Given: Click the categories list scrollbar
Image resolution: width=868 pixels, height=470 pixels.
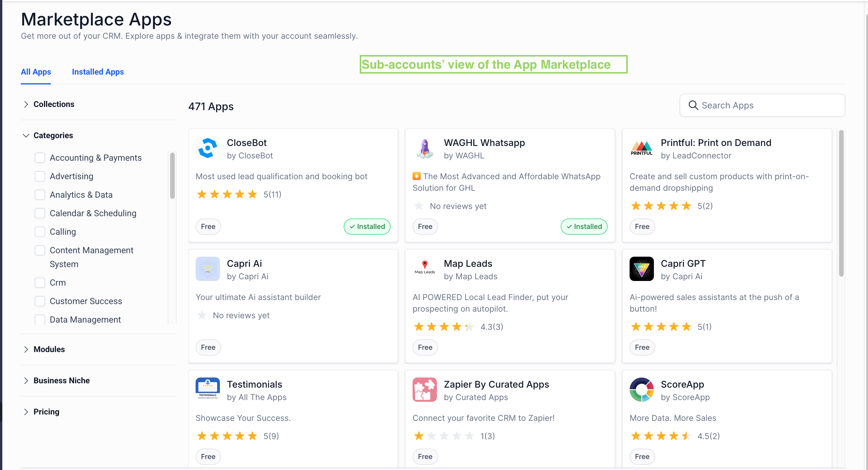Looking at the screenshot, I should click(x=172, y=176).
